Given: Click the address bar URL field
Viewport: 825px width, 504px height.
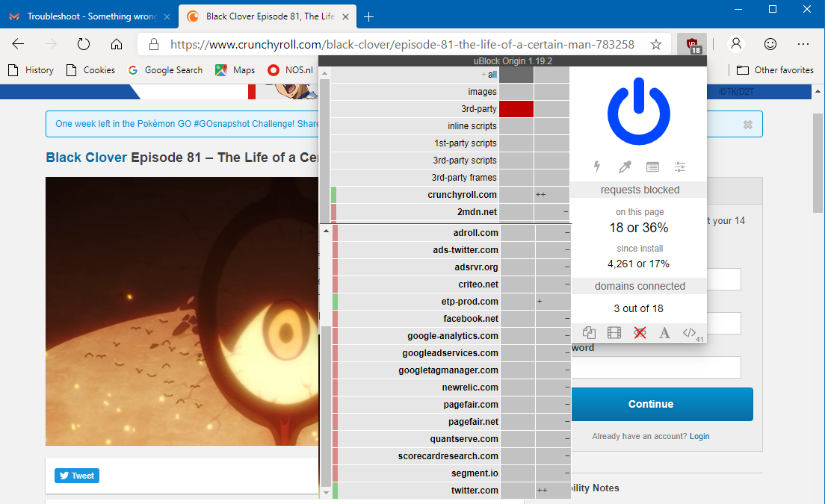Looking at the screenshot, I should [x=402, y=44].
